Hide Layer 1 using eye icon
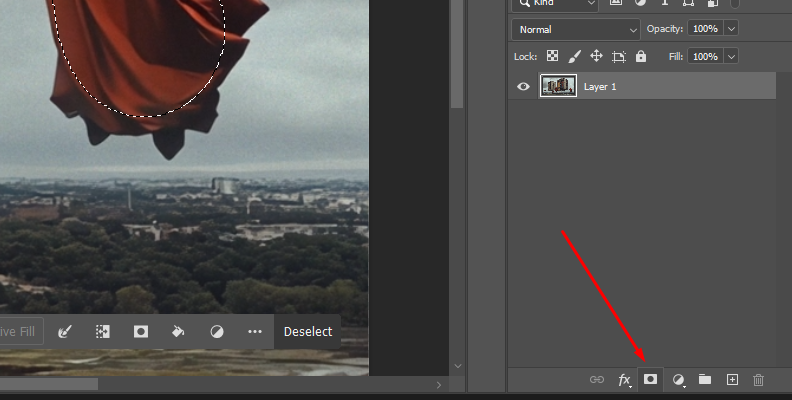Viewport: 792px width, 400px height. (x=523, y=87)
